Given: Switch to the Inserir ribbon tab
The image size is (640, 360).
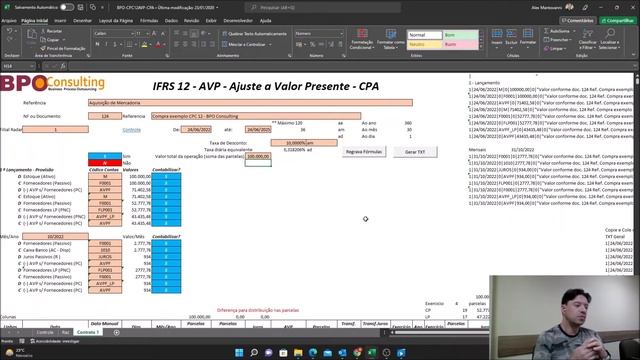Looking at the screenshot, I should pos(60,20).
